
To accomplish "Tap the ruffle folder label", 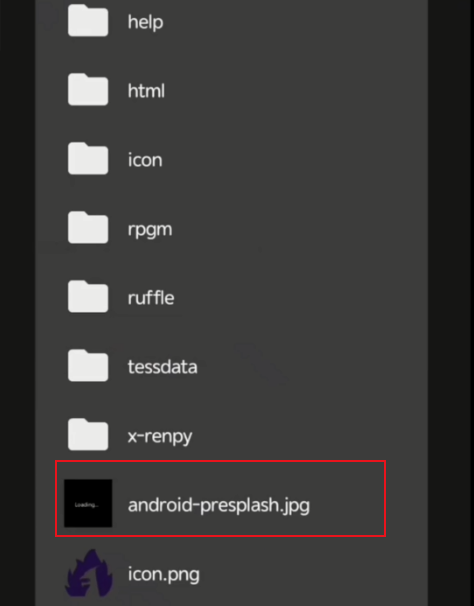I will point(151,298).
